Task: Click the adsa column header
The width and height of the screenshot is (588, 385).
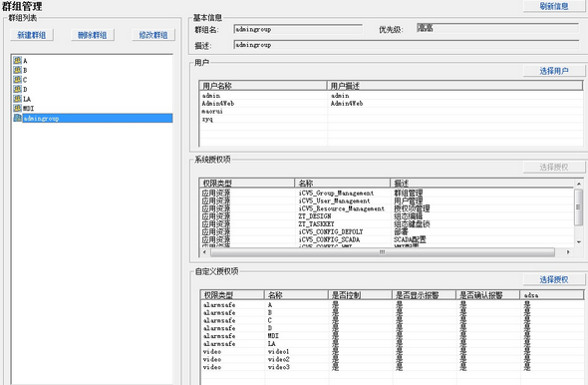Action: (552, 295)
